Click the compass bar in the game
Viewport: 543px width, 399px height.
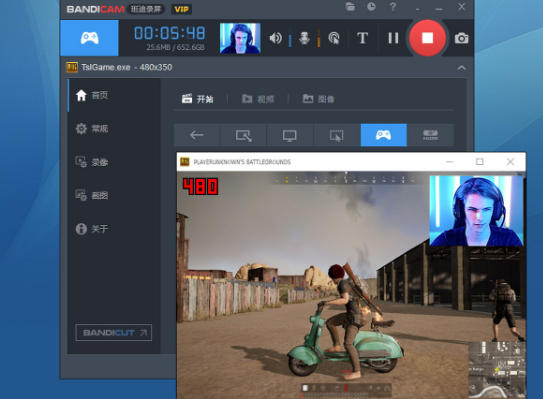pyautogui.click(x=345, y=179)
